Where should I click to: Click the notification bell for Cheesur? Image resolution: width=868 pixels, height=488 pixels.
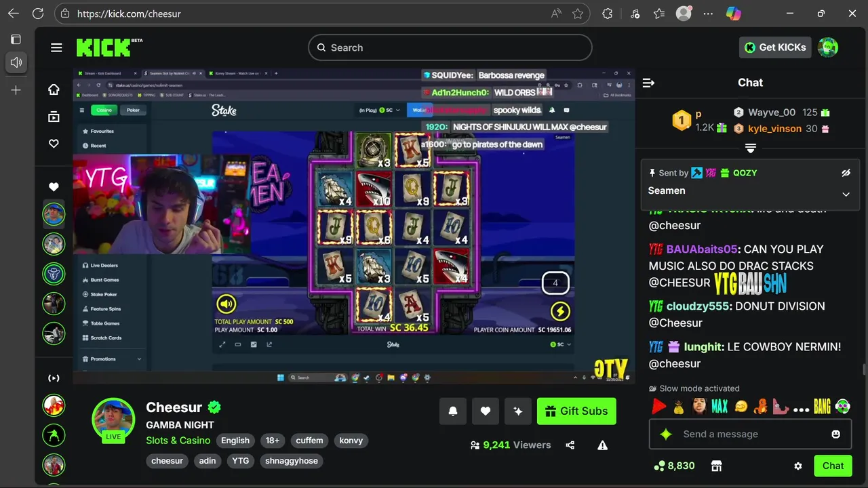(x=453, y=411)
